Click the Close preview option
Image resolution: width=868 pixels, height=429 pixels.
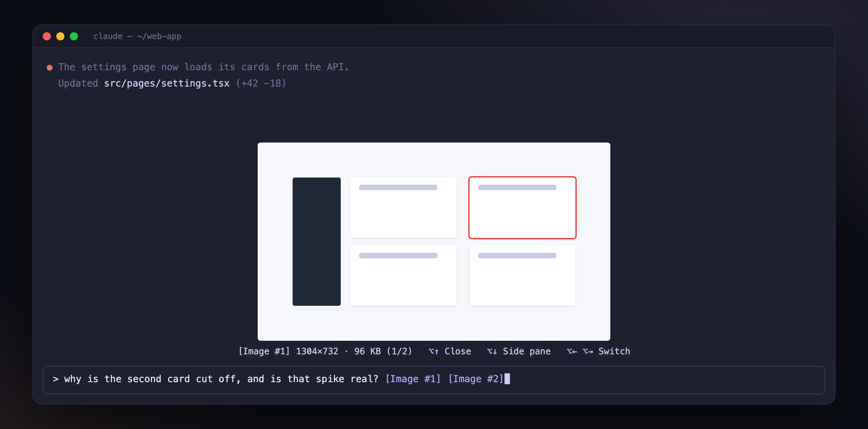tap(458, 351)
